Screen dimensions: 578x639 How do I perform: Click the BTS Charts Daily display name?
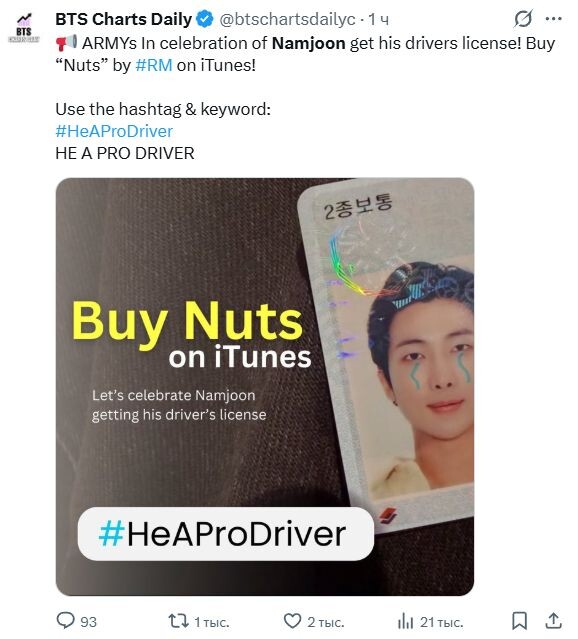pos(124,19)
